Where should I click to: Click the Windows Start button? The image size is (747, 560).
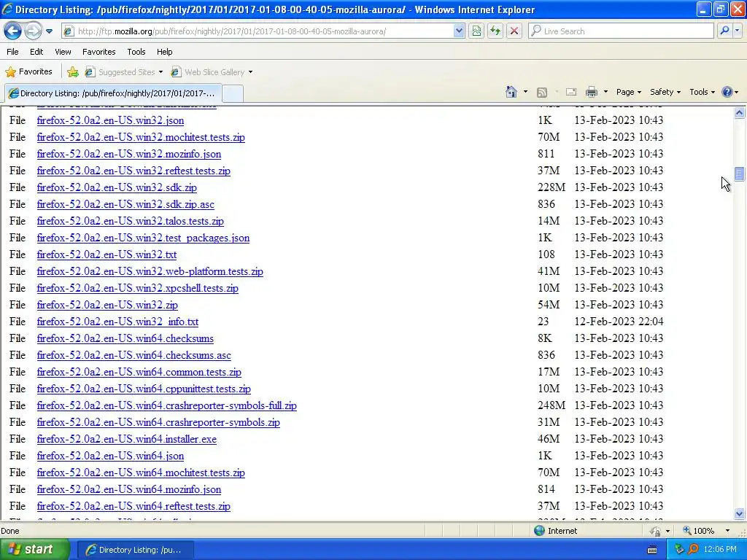34,549
